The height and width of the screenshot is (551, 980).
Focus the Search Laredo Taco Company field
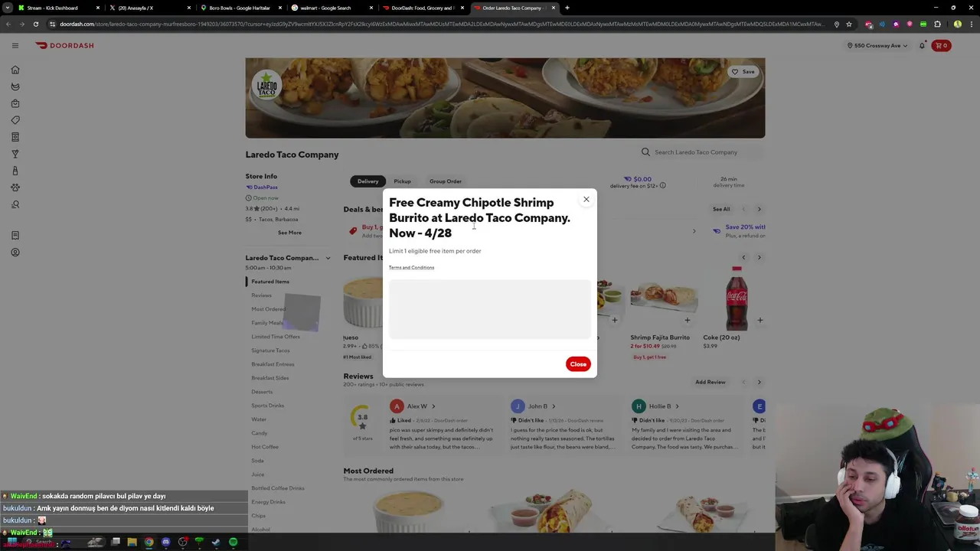702,152
